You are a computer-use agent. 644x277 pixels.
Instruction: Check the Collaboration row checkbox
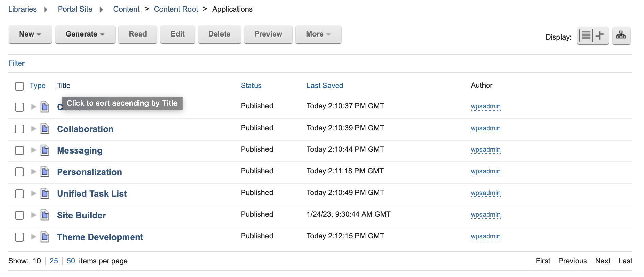[x=19, y=129]
